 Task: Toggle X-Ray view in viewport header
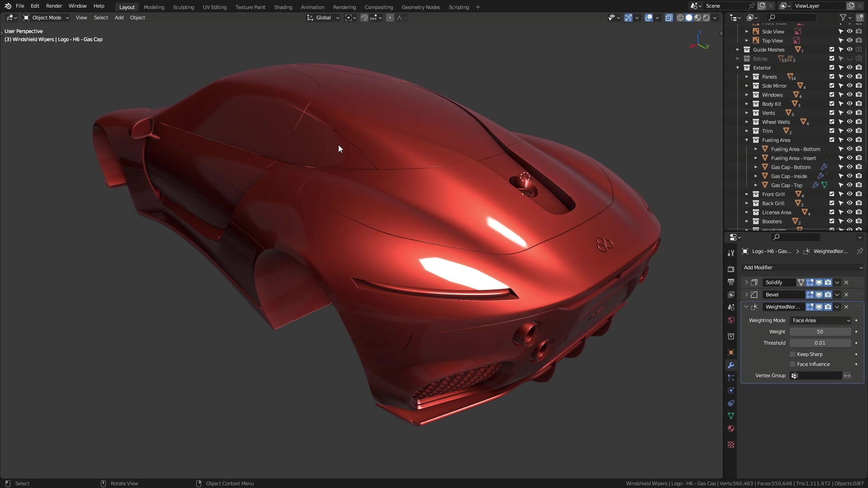[669, 18]
